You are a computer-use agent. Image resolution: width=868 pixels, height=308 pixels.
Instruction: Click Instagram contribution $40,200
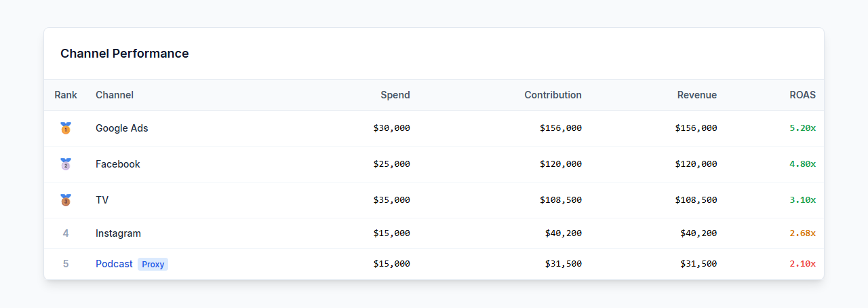(564, 233)
